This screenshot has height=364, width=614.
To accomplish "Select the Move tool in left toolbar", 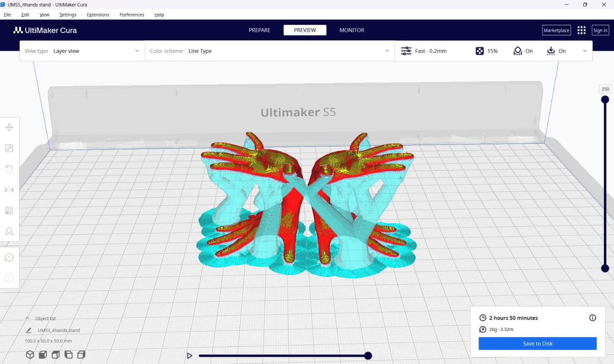I will tap(9, 127).
